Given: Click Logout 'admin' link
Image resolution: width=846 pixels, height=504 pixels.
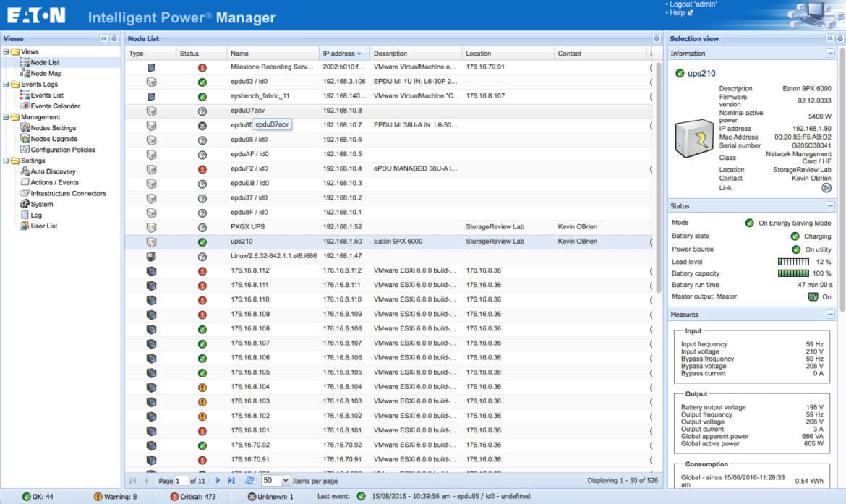Looking at the screenshot, I should tap(693, 4).
